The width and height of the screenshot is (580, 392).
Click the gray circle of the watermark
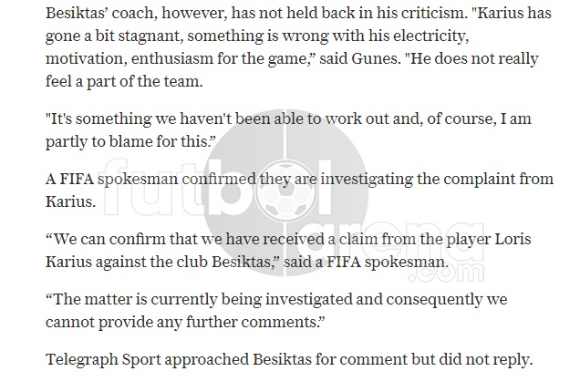(285, 192)
